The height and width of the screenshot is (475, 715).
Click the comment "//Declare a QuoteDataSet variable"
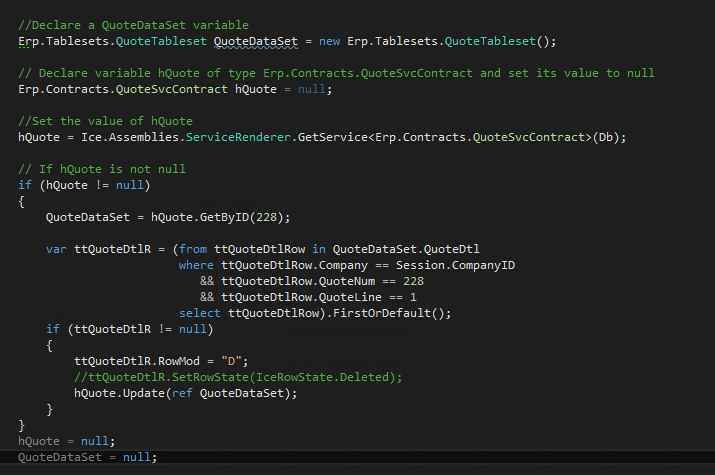[133, 25]
